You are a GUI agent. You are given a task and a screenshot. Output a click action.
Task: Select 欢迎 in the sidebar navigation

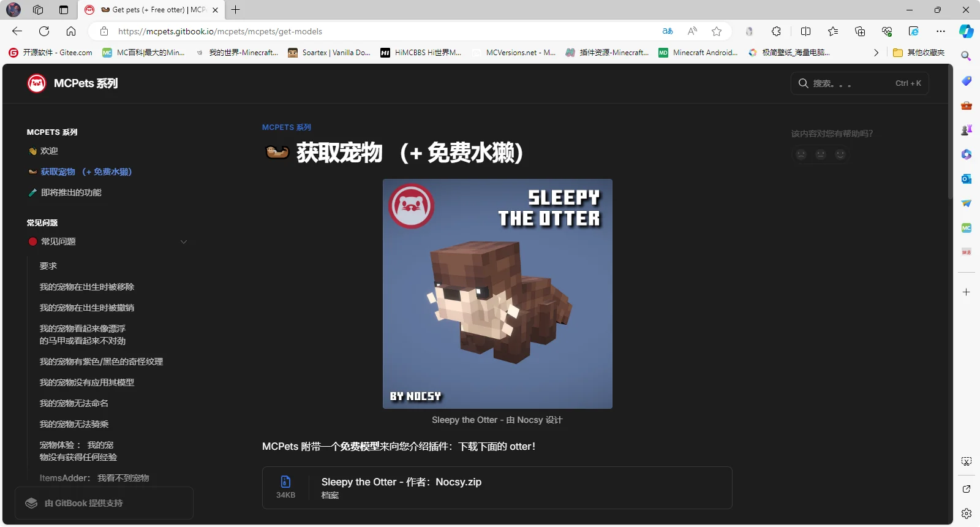coord(49,151)
